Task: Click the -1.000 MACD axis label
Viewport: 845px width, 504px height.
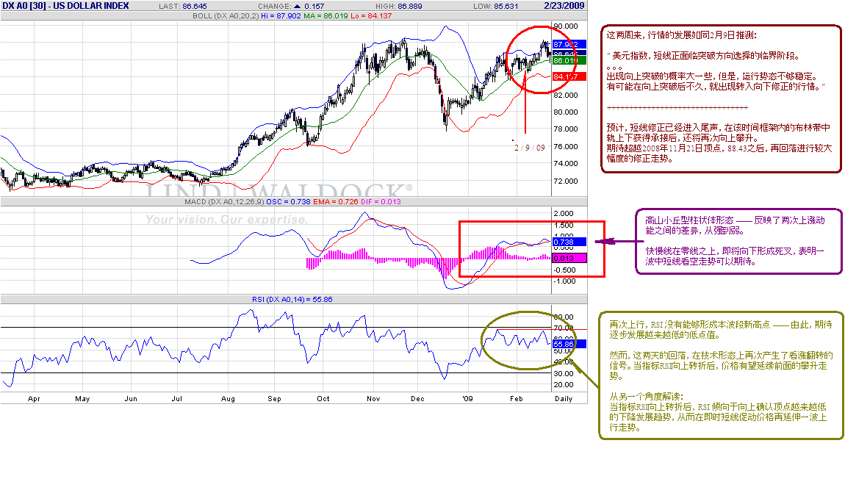Action: point(564,281)
